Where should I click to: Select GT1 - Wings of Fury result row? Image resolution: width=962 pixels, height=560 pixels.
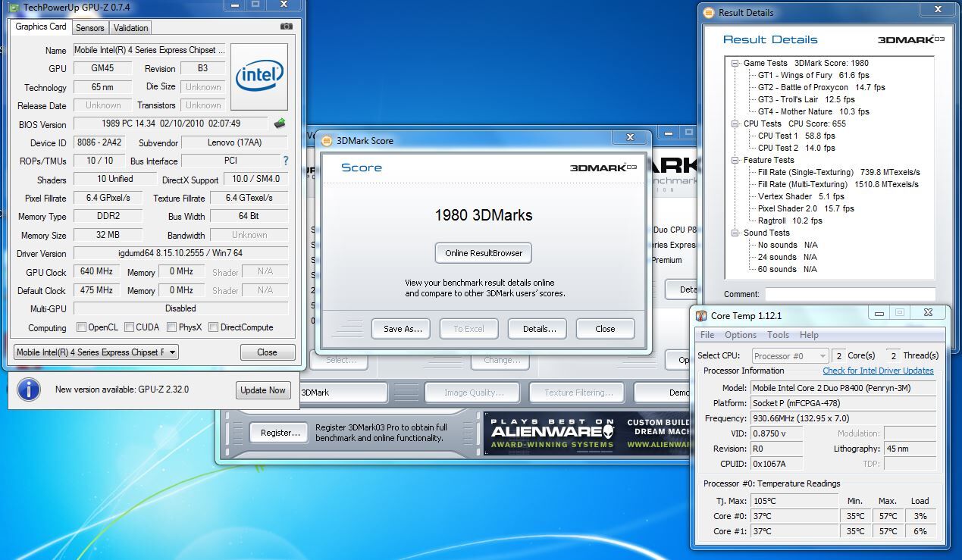tap(813, 75)
